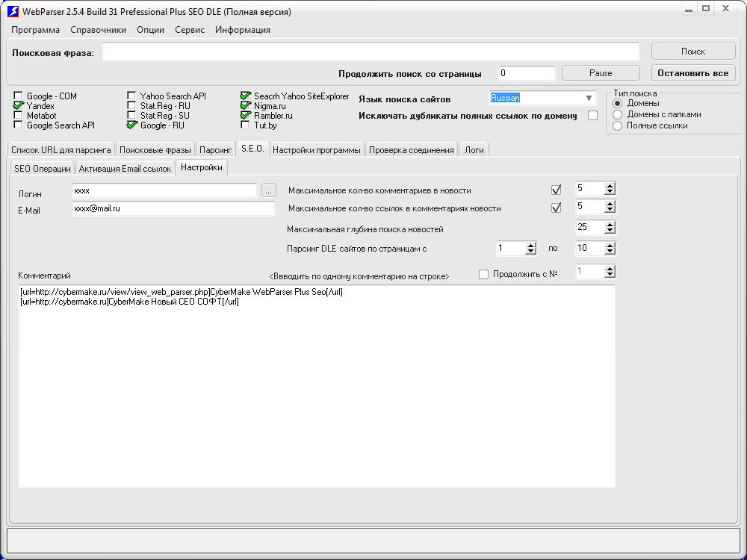Screen dimensions: 747x560
Task: Click the E-Mail input field
Action: coord(173,208)
